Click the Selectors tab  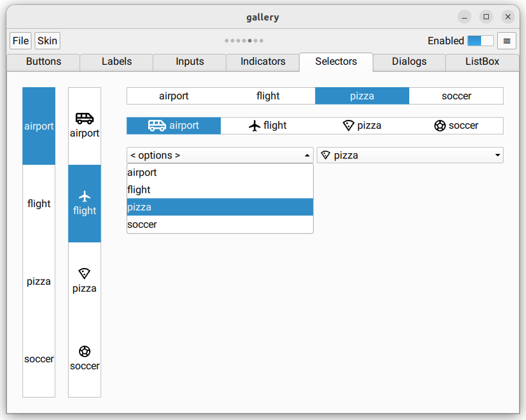point(336,62)
